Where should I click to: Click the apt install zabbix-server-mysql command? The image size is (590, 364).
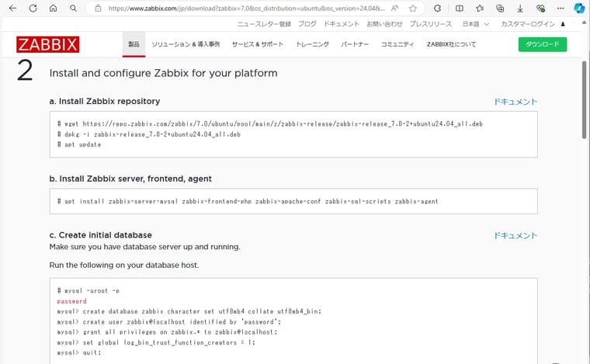coord(248,201)
